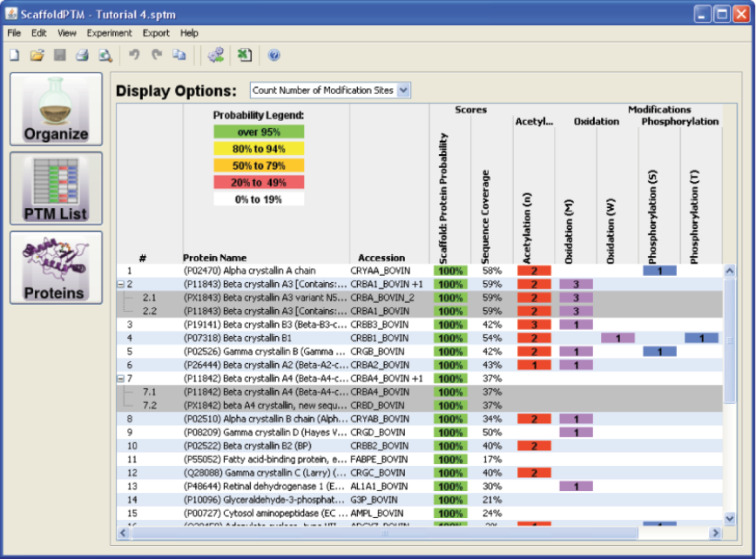Viewport: 756px width, 559px height.
Task: Sort by the Accession column header
Action: point(381,258)
